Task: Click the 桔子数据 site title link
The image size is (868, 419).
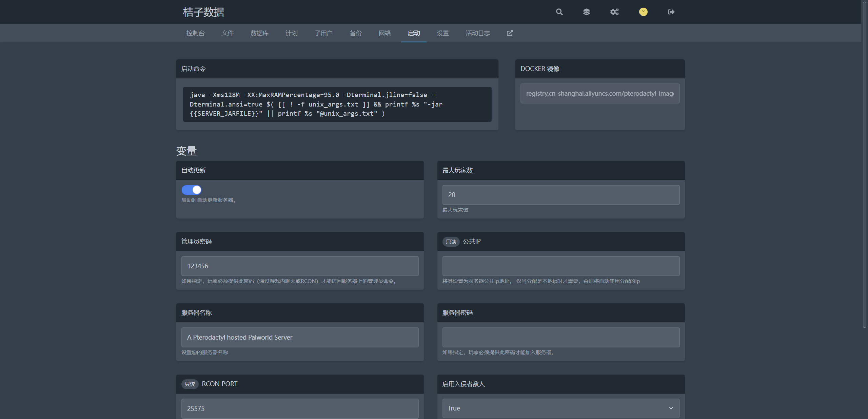Action: [203, 12]
